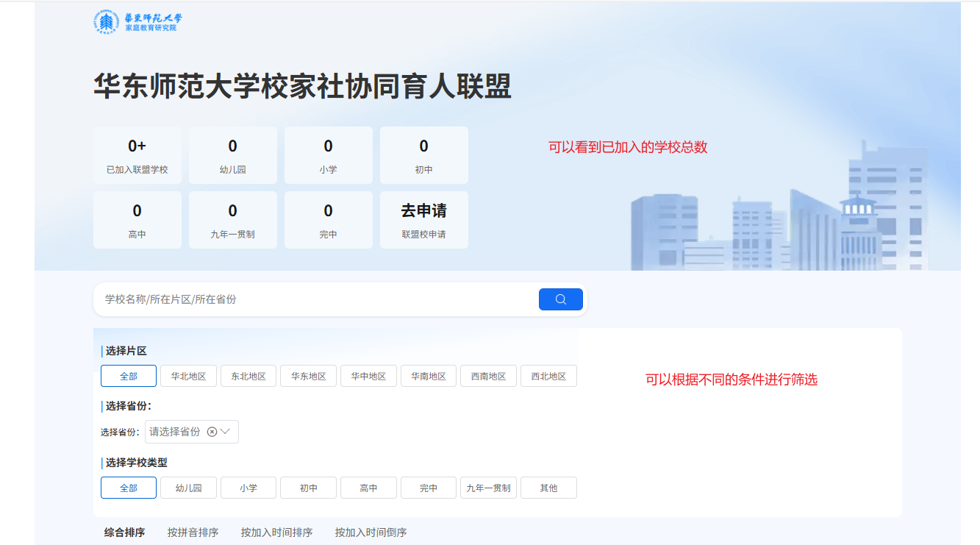Clear the province selection with x icon
The image size is (980, 545).
[212, 432]
